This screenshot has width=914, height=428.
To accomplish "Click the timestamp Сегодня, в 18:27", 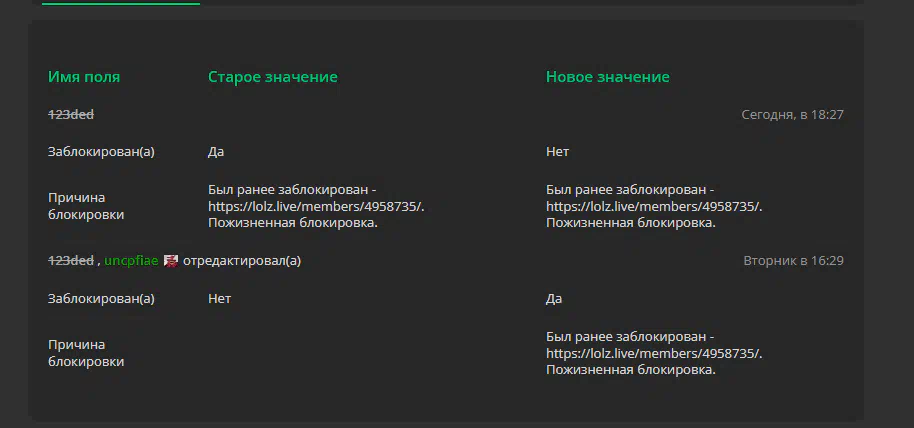I will [792, 115].
